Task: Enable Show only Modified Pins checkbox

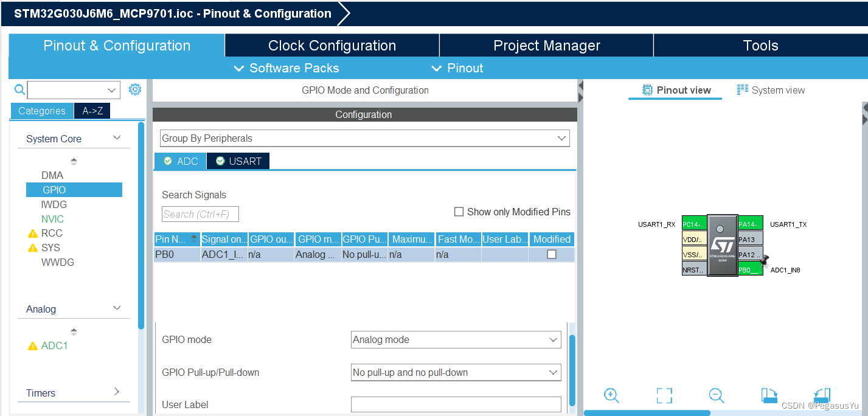Action: 459,212
